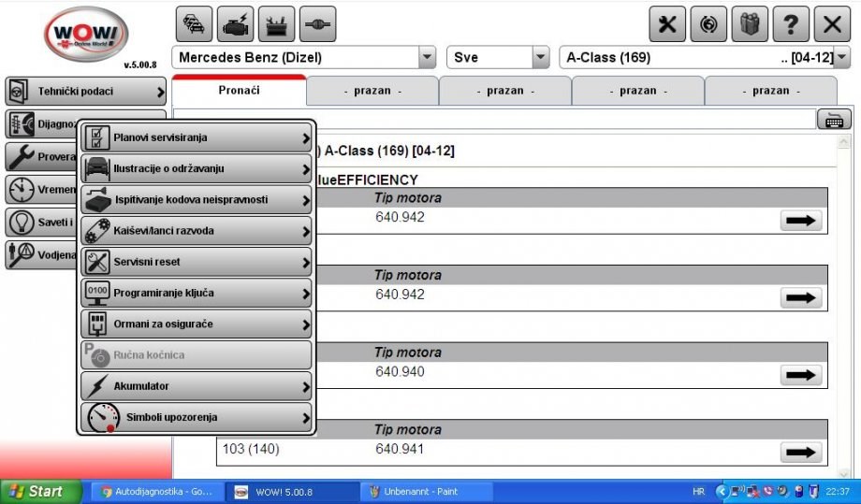Click the WOW! logo
861x504 pixels.
86,35
